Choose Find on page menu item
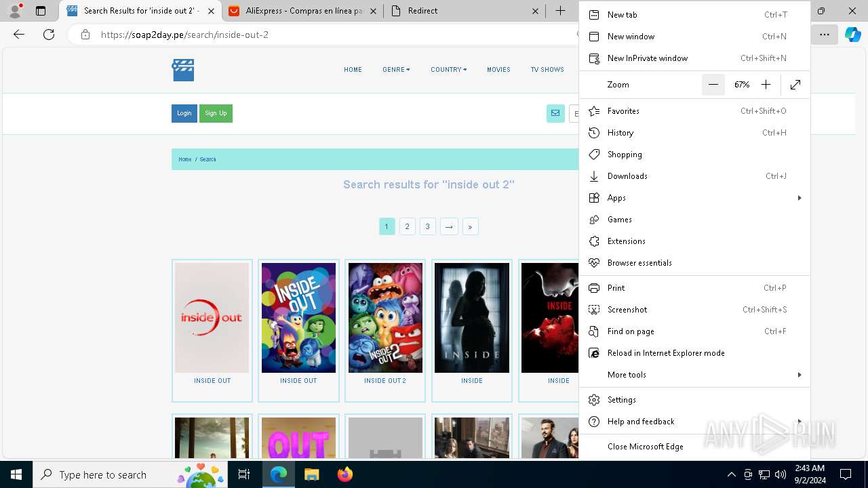The height and width of the screenshot is (488, 868). (x=695, y=331)
